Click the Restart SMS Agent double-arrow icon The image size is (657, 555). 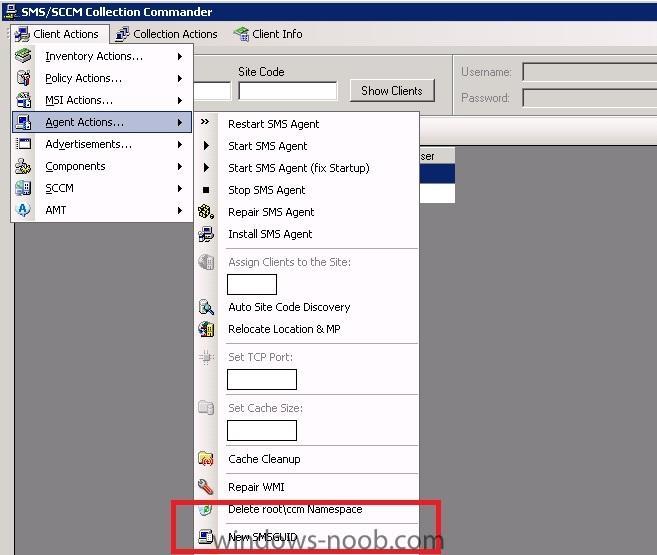205,122
